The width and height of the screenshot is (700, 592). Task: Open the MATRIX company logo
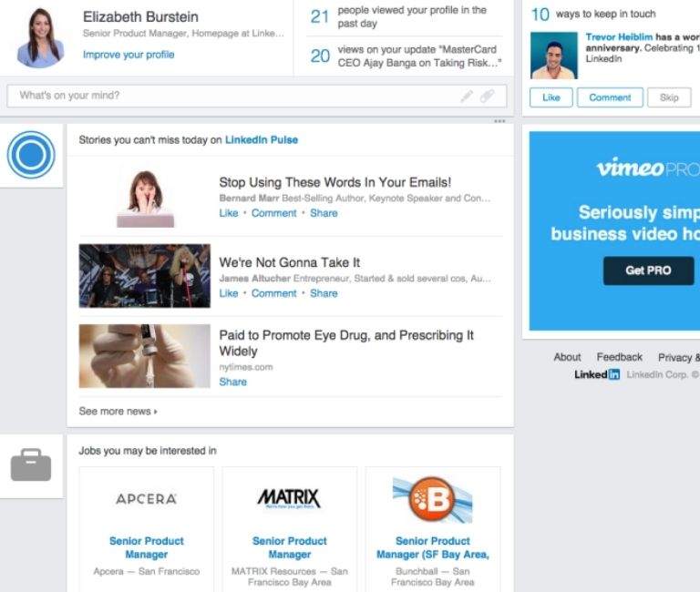pos(289,498)
